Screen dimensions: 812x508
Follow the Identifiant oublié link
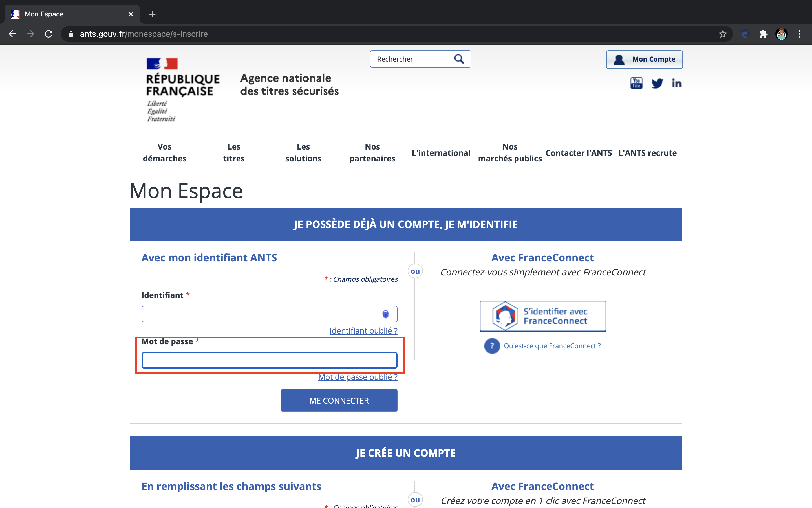pyautogui.click(x=363, y=330)
